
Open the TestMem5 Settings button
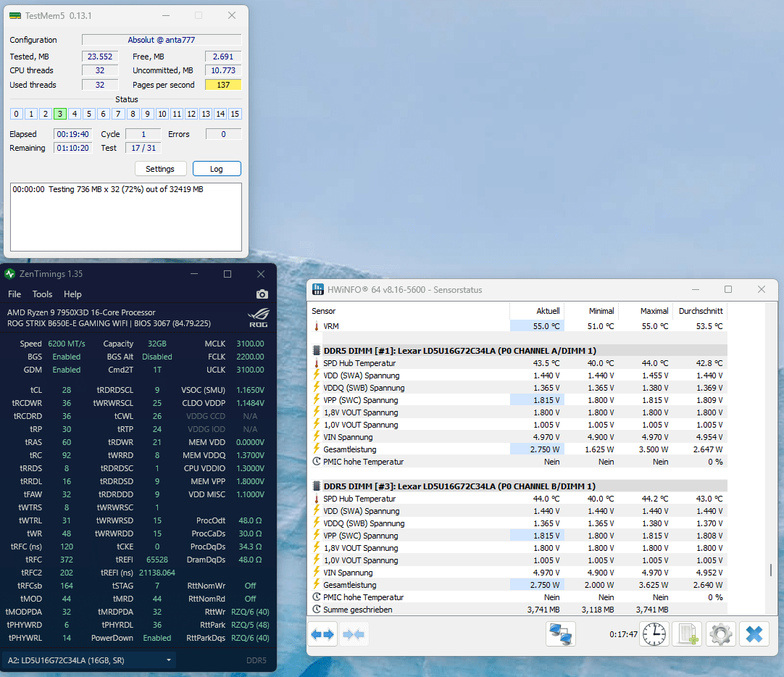click(161, 169)
